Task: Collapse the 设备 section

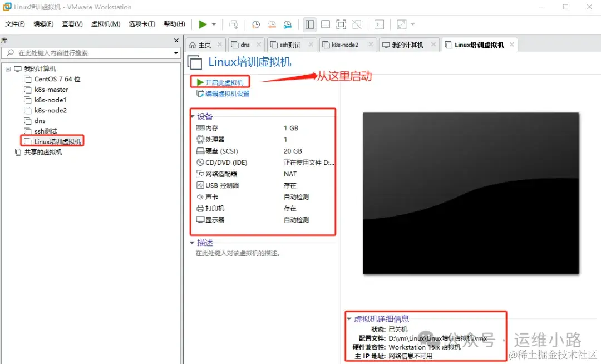Action: click(x=193, y=116)
